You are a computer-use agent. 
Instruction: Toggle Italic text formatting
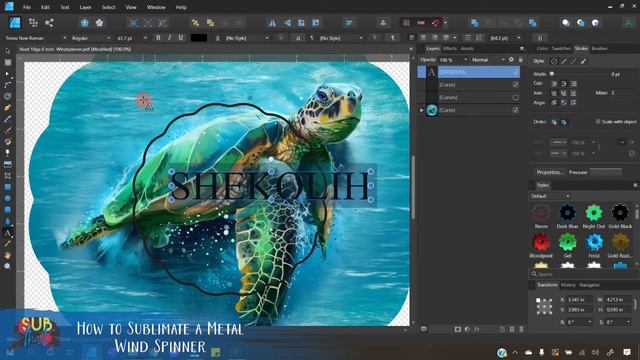169,38
